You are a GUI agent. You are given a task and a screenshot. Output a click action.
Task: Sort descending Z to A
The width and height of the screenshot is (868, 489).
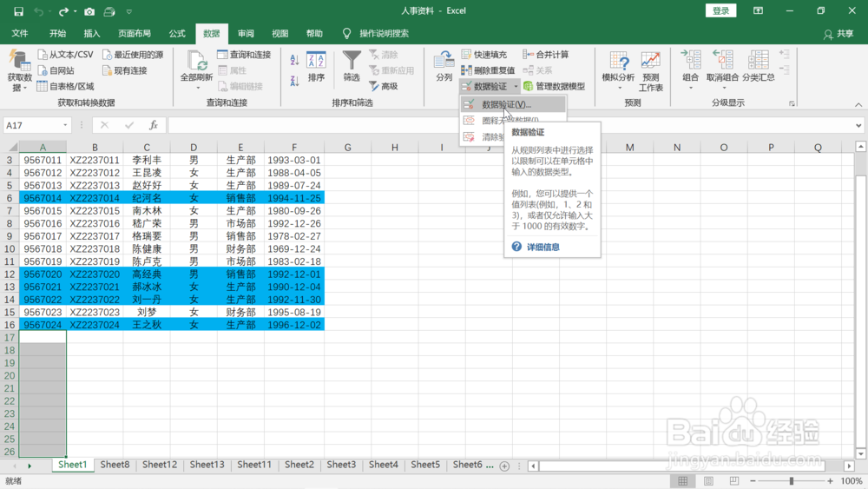[294, 82]
